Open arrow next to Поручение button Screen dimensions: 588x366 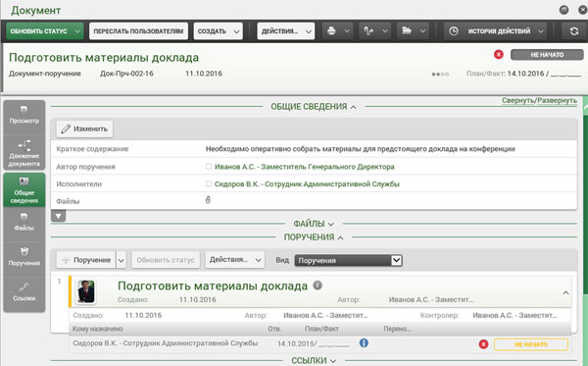(122, 260)
